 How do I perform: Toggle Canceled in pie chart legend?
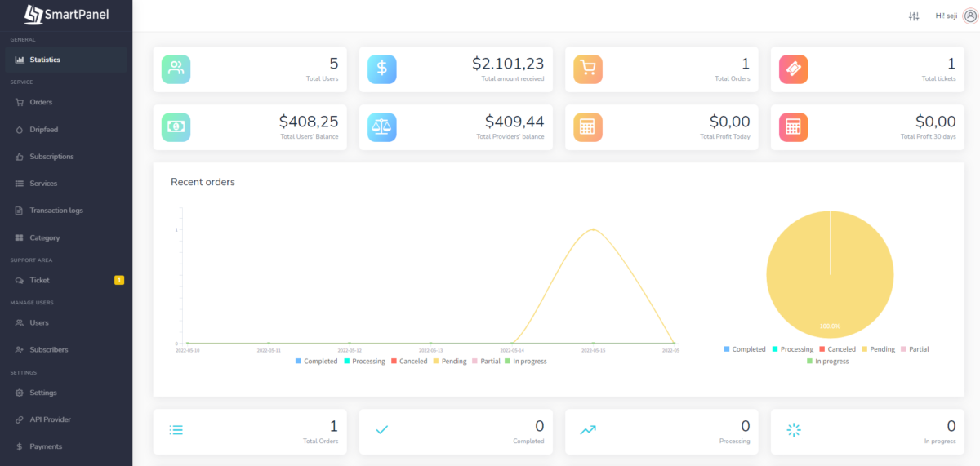click(x=837, y=349)
